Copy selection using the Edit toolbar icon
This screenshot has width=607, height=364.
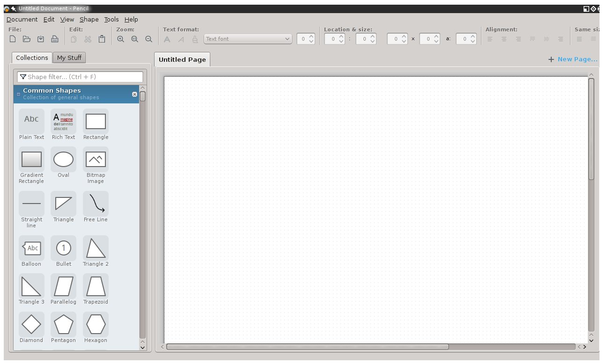pos(74,39)
